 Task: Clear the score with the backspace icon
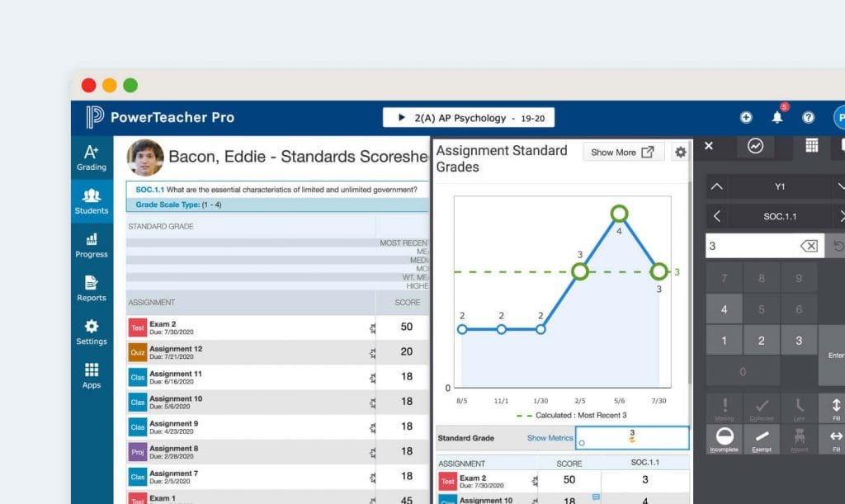809,246
